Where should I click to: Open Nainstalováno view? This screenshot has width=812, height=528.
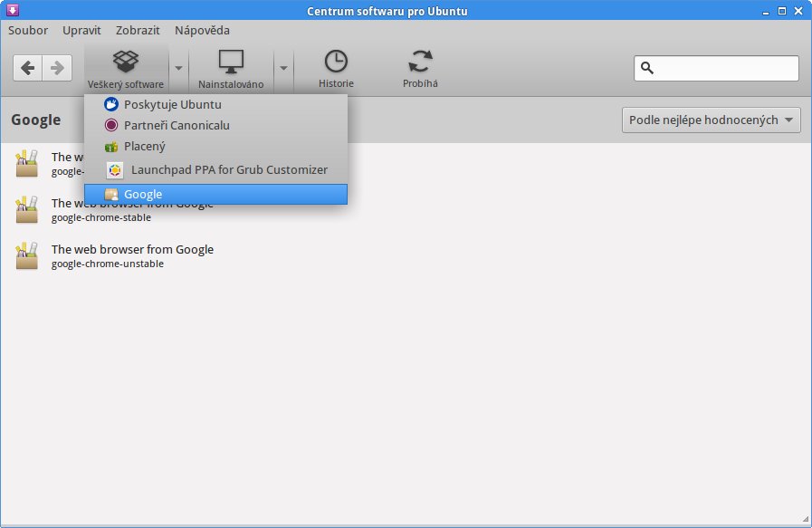click(231, 69)
